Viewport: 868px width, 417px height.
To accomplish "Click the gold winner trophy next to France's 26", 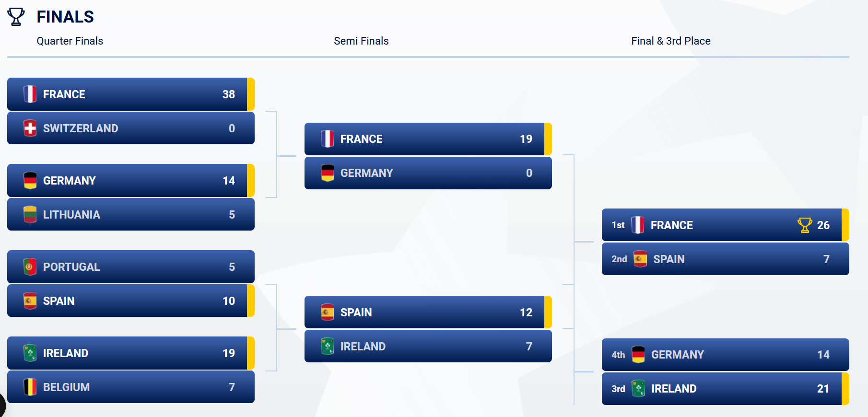I will (x=804, y=225).
